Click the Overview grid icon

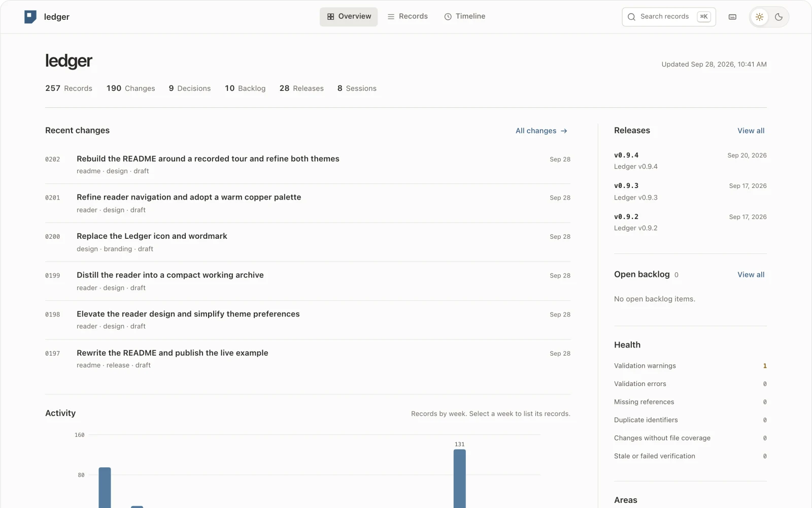point(330,17)
